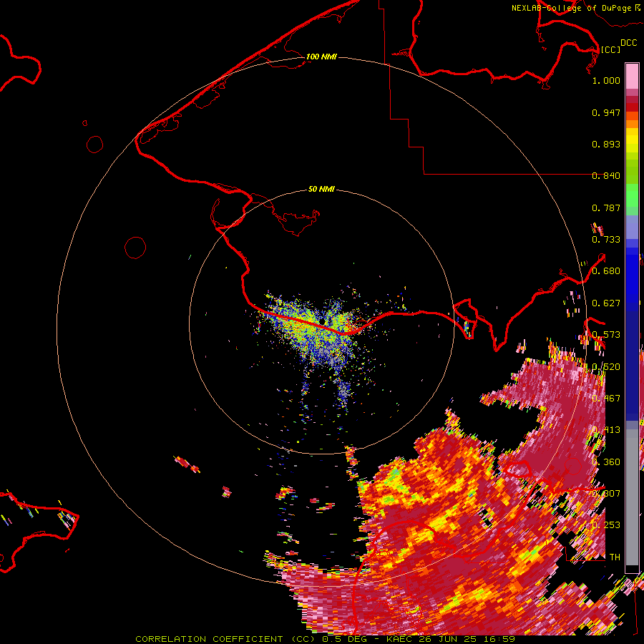
Task: Click the 0.627 scale value
Action: (606, 303)
